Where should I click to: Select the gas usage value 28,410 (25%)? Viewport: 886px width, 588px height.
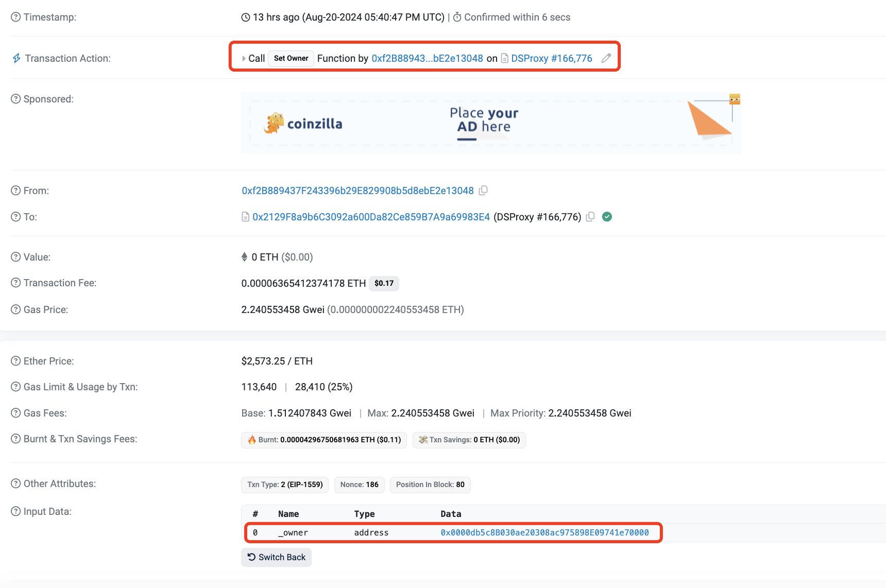click(x=324, y=387)
